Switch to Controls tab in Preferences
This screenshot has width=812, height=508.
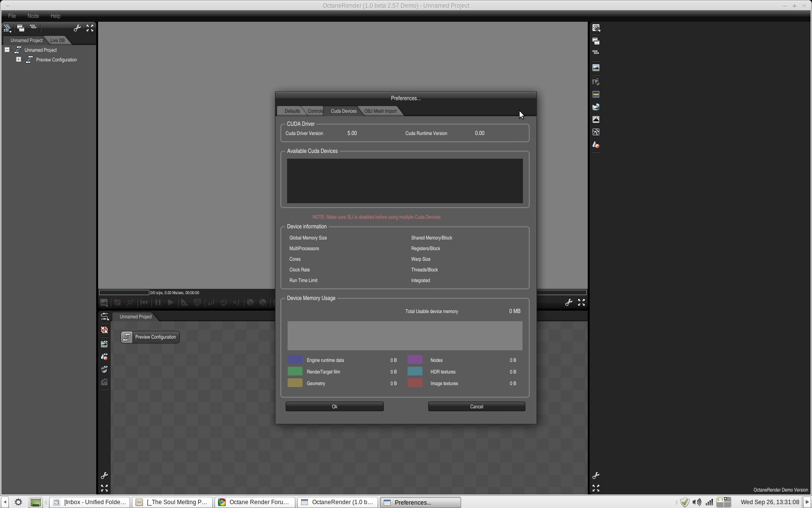point(315,111)
